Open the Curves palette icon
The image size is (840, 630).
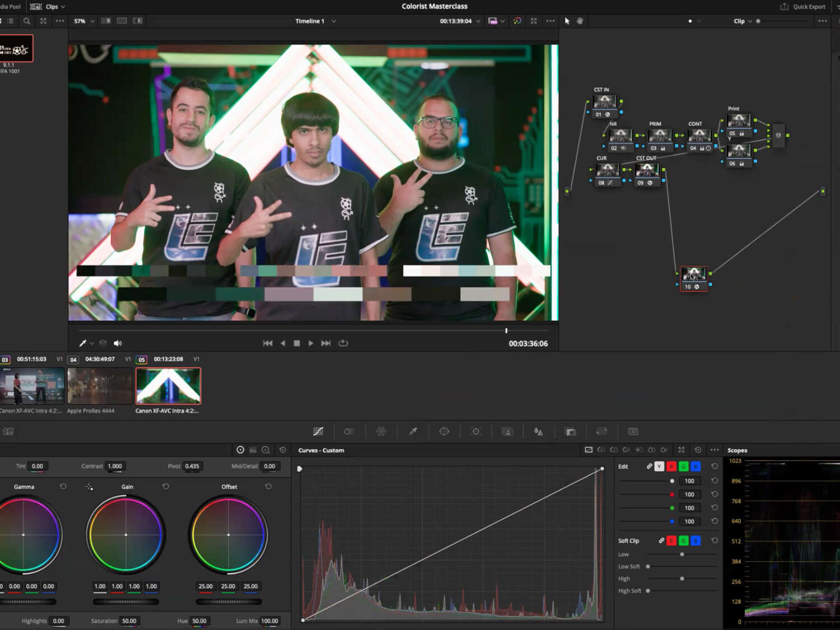pos(318,431)
